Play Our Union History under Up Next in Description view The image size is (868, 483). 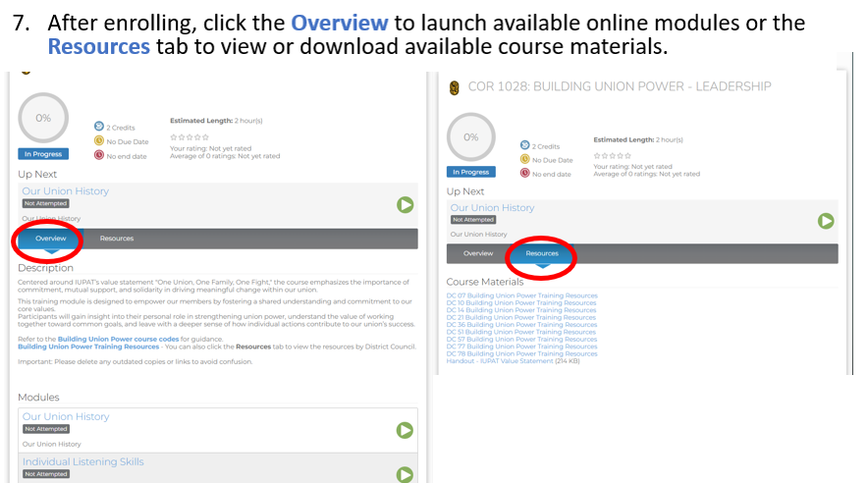[x=405, y=205]
